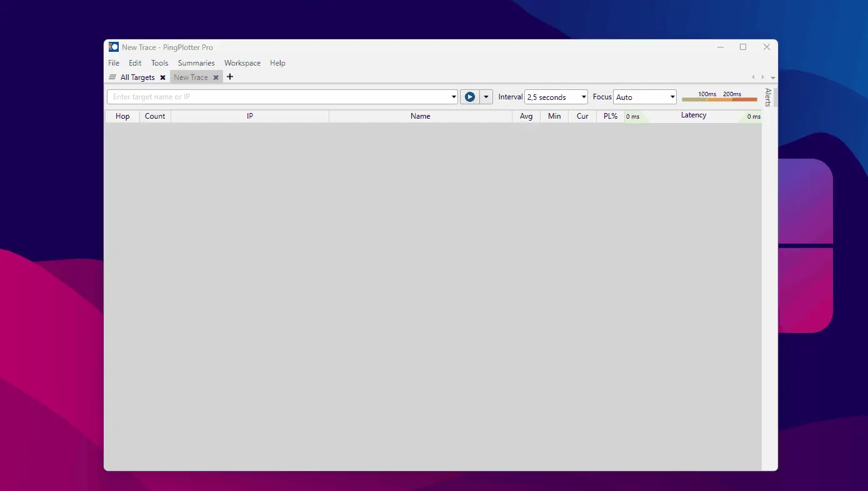Expand the target history dropdown arrow
The width and height of the screenshot is (868, 491).
click(454, 97)
